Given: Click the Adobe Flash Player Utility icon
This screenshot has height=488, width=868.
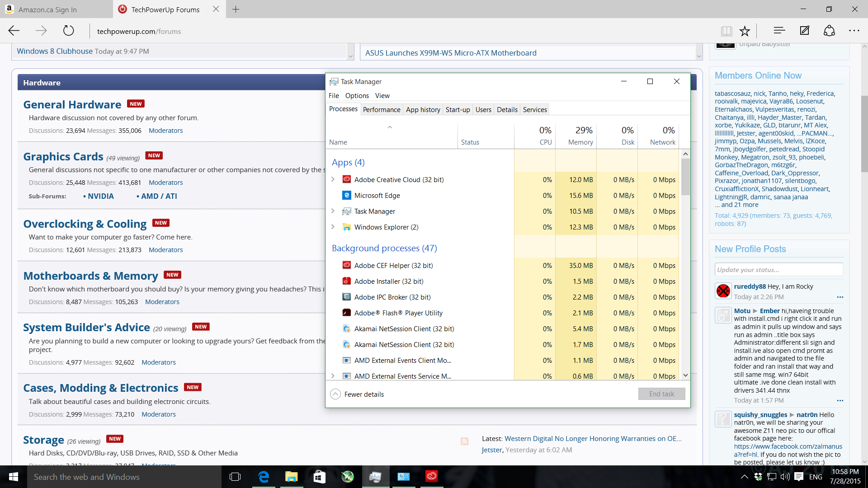Looking at the screenshot, I should 347,313.
